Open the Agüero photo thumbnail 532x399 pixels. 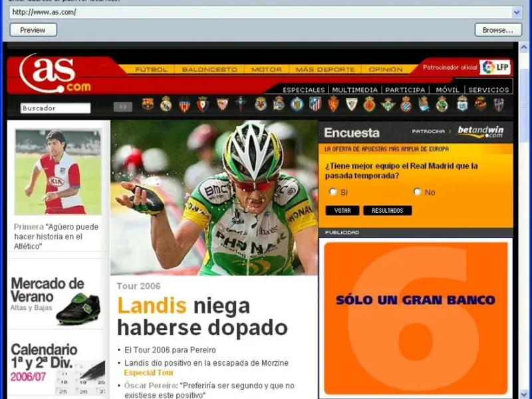(58, 172)
